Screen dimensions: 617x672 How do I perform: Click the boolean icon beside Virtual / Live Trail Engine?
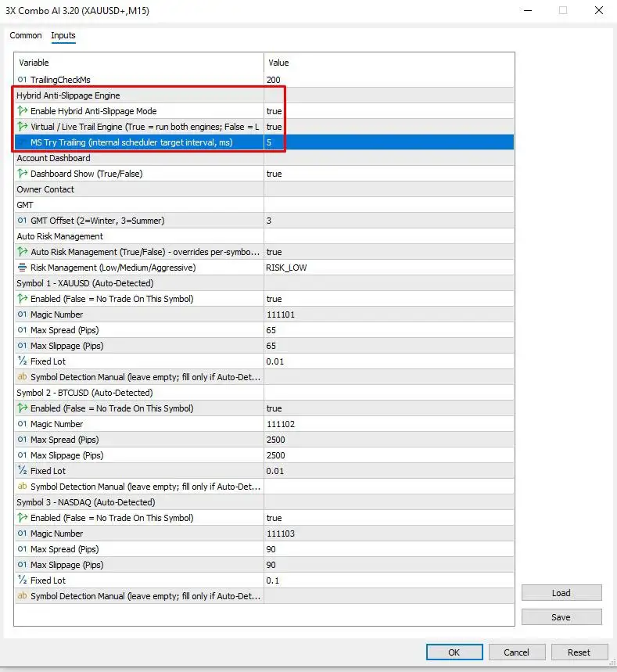coord(22,127)
